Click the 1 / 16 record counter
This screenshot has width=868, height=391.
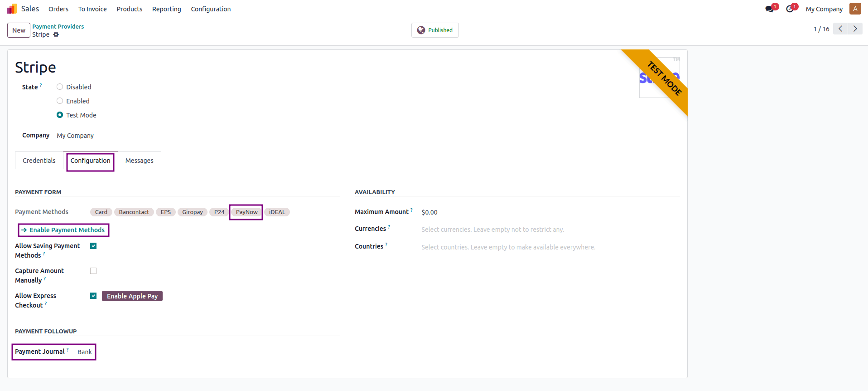(821, 29)
